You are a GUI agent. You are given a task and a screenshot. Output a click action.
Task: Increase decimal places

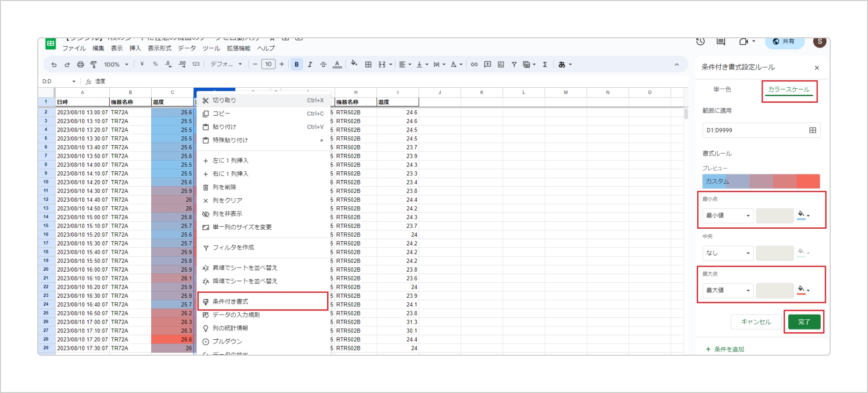(x=182, y=64)
